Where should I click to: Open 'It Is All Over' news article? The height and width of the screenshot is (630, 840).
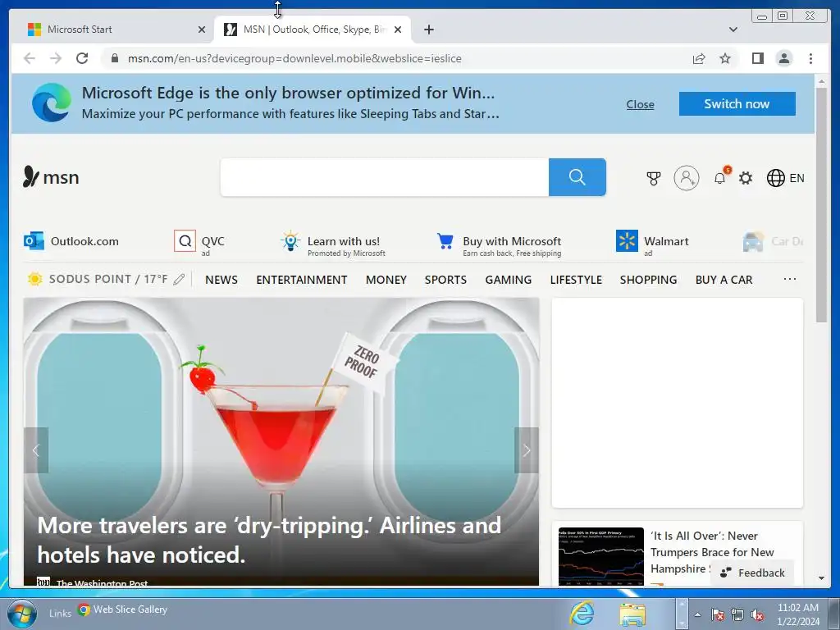(713, 552)
